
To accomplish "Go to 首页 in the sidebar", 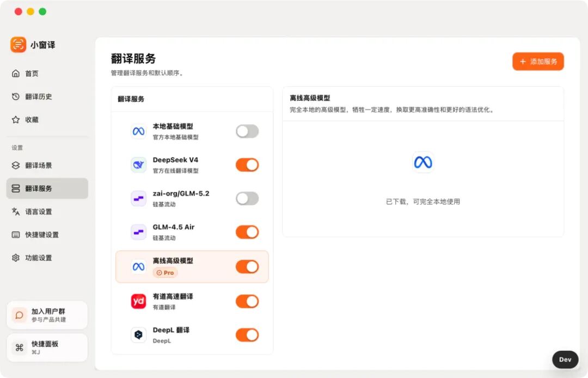I will [x=47, y=74].
